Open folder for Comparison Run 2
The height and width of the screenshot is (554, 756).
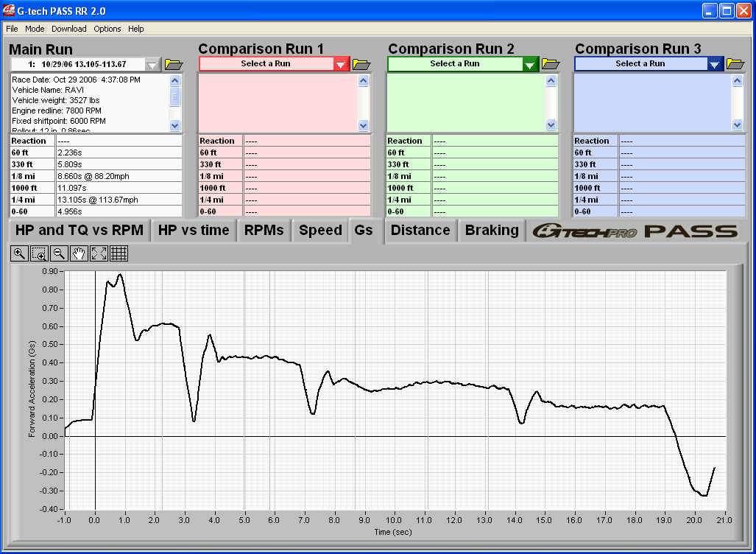coord(551,64)
